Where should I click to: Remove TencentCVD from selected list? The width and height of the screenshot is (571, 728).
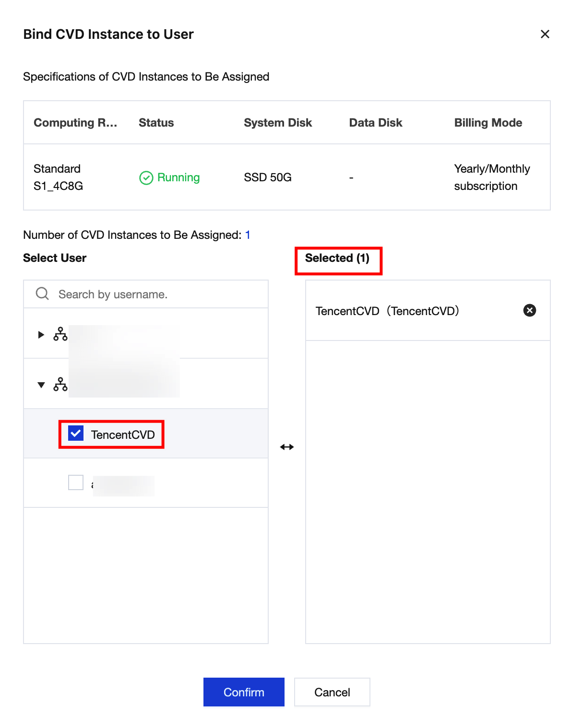coord(529,310)
